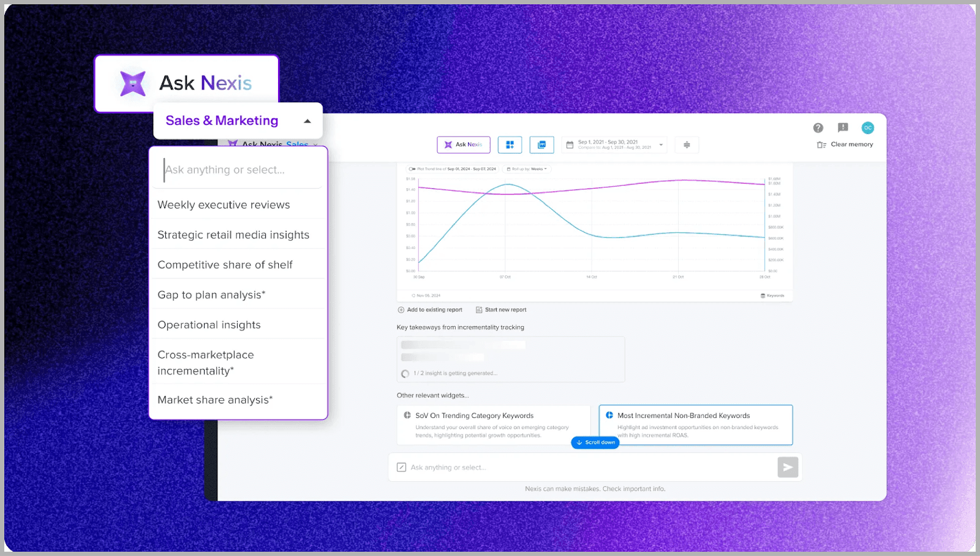980x556 pixels.
Task: Collapse the Sales & Marketing dropdown
Action: 307,121
